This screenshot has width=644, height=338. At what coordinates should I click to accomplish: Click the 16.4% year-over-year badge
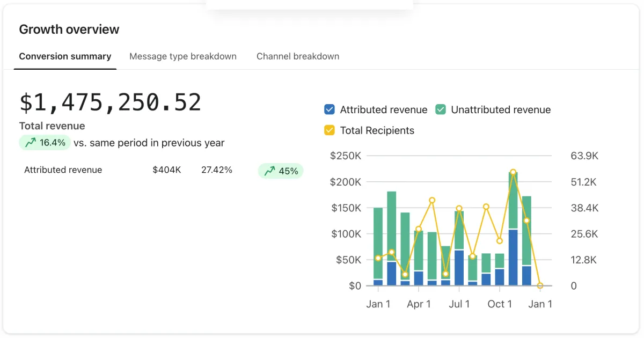(x=45, y=143)
